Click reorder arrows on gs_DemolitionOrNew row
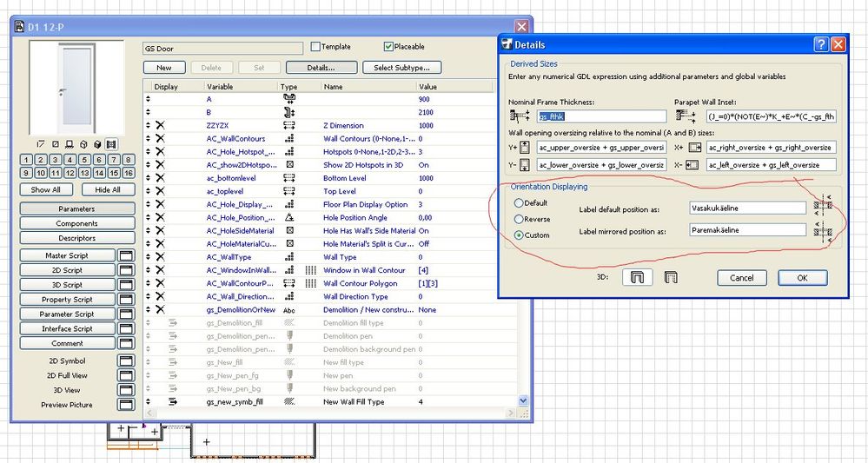The width and height of the screenshot is (868, 463). [148, 310]
